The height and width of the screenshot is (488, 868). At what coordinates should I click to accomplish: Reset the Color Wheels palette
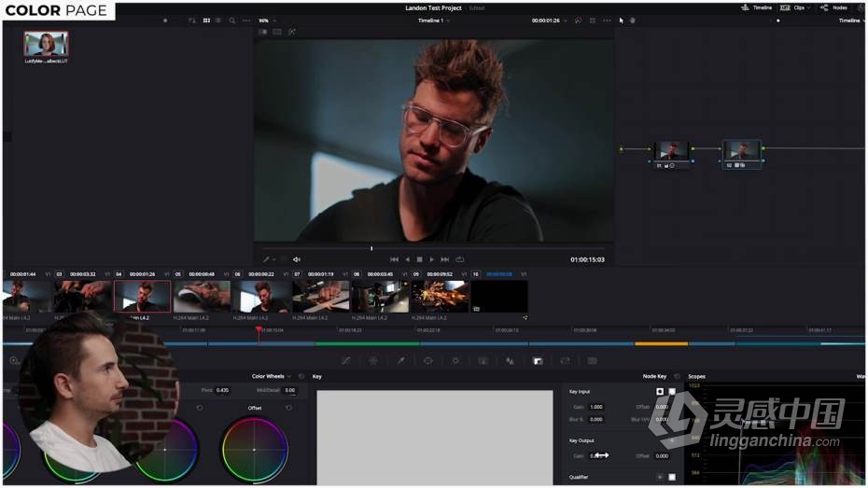tap(301, 377)
